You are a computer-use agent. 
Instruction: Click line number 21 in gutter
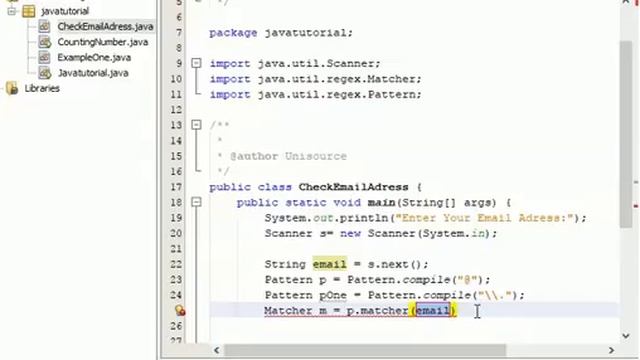176,249
